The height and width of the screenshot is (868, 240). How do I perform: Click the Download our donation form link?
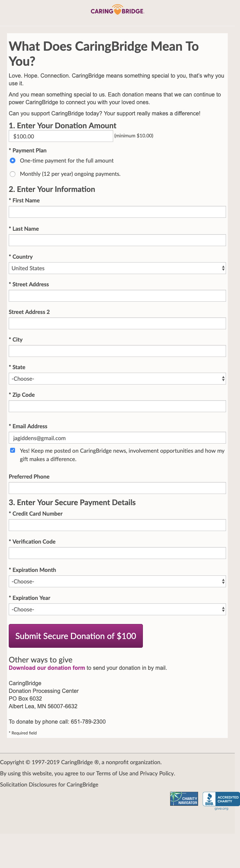pyautogui.click(x=47, y=668)
